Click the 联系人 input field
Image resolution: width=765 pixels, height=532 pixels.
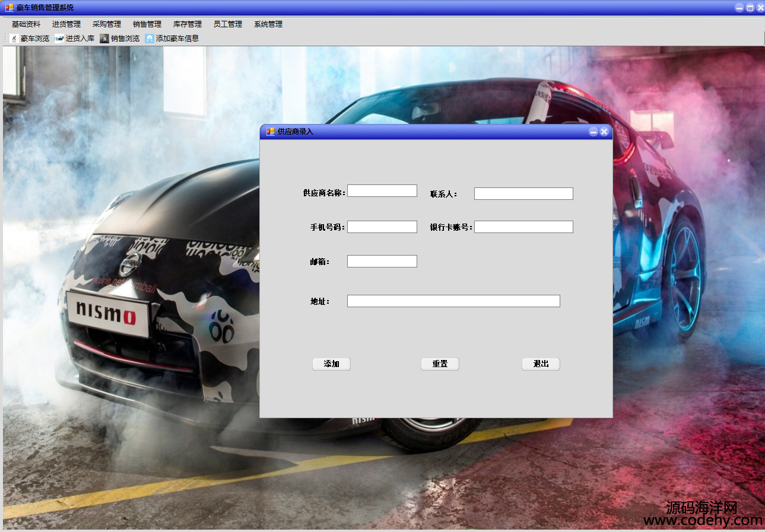click(x=523, y=194)
